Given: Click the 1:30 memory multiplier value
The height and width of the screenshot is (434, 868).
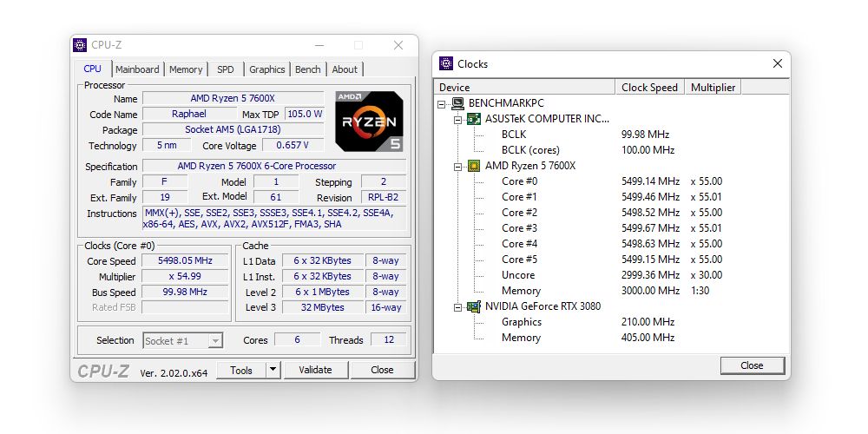Looking at the screenshot, I should [x=700, y=291].
